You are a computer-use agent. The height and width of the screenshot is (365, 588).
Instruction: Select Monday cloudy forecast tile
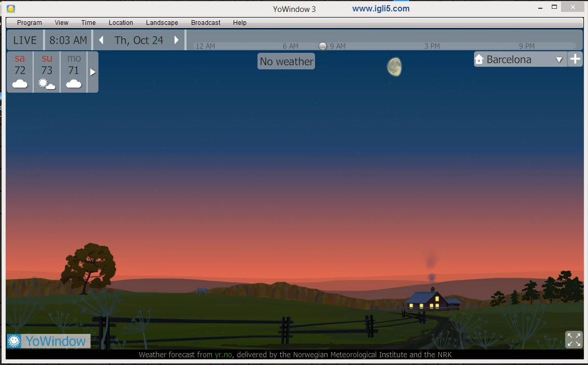tap(74, 72)
